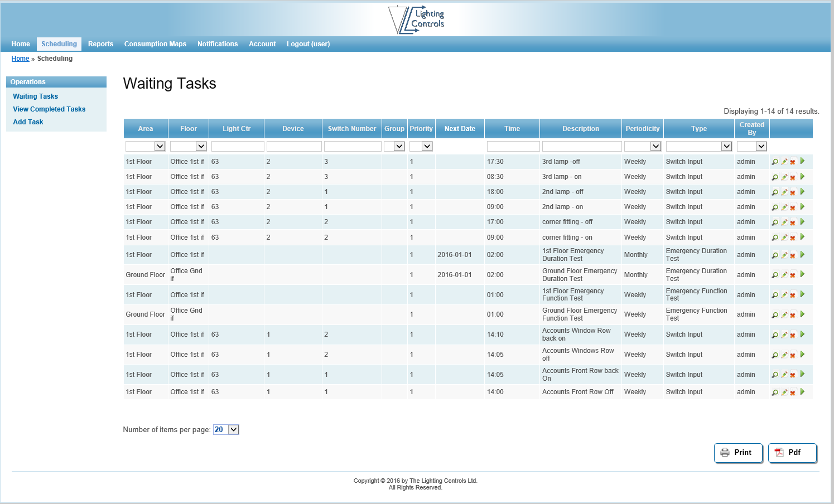Open the Floor filter dropdown
The height and width of the screenshot is (504, 834).
coord(189,146)
